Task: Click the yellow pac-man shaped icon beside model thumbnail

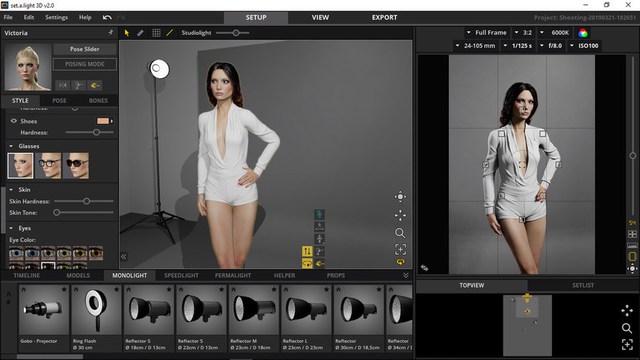Action: [95, 85]
